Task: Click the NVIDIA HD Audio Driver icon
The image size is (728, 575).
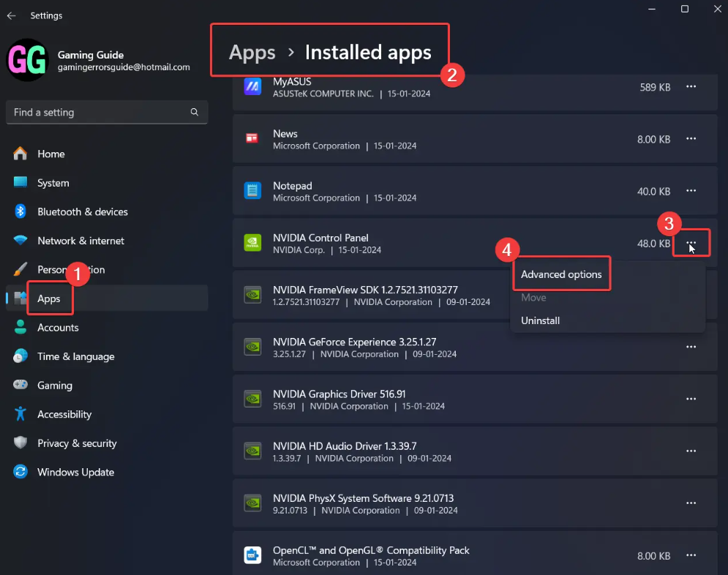Action: (x=252, y=451)
